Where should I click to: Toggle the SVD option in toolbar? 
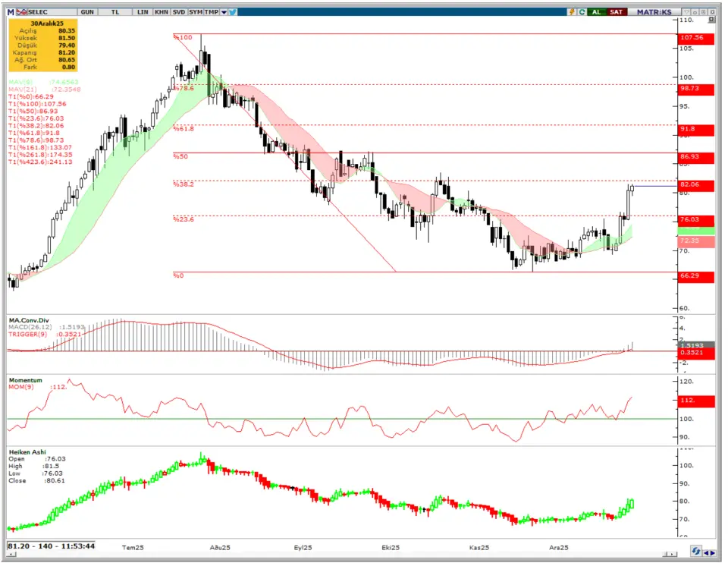[179, 12]
